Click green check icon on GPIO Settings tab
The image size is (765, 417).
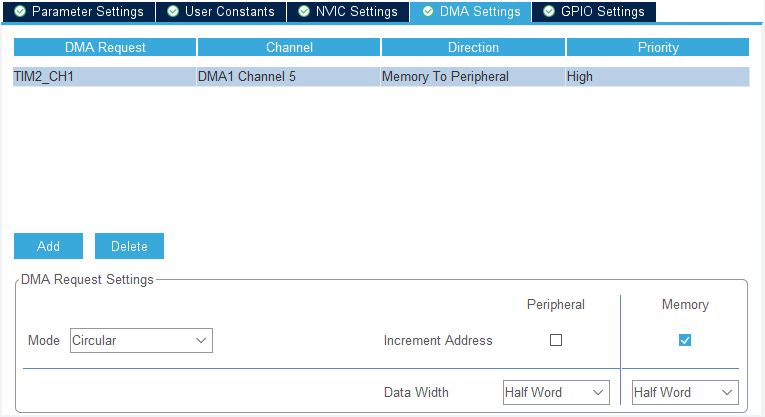click(x=549, y=11)
